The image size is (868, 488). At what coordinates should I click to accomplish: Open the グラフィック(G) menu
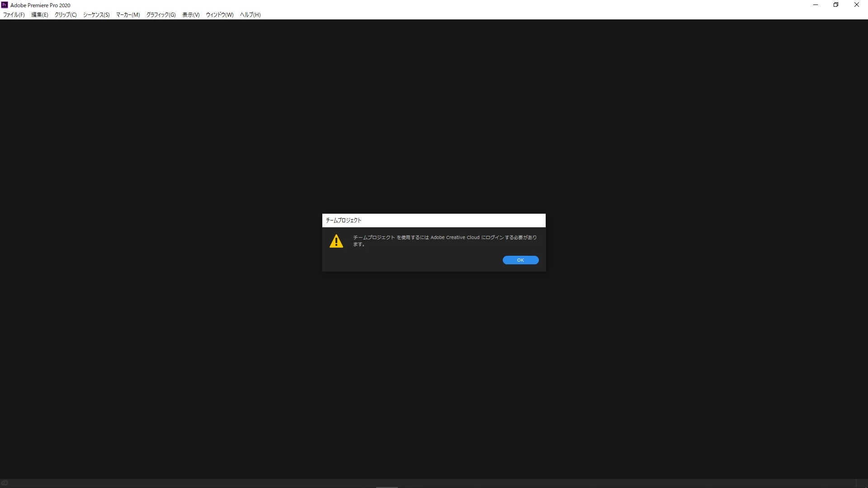tap(161, 15)
